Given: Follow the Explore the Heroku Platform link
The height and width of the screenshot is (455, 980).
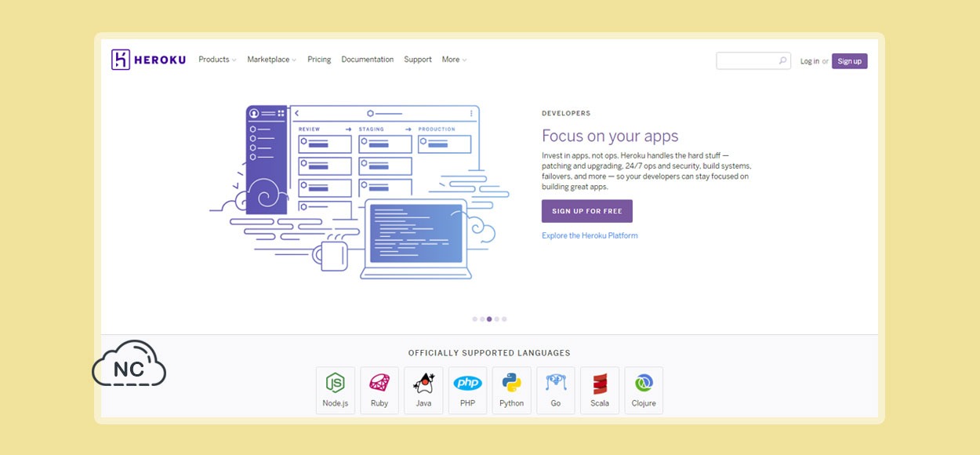Looking at the screenshot, I should click(590, 235).
